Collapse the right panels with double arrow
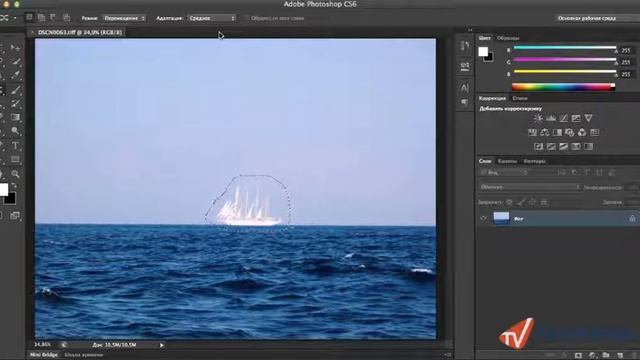The image size is (640, 360). (470, 30)
